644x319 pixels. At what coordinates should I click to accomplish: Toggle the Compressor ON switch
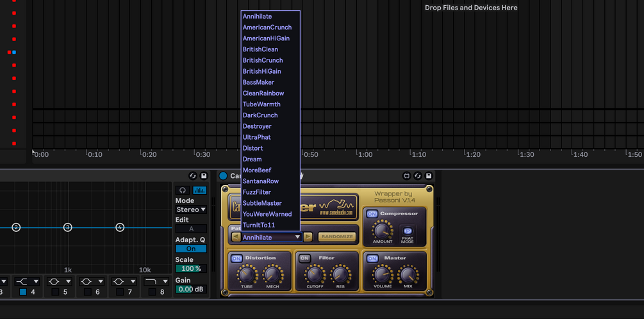coord(372,214)
